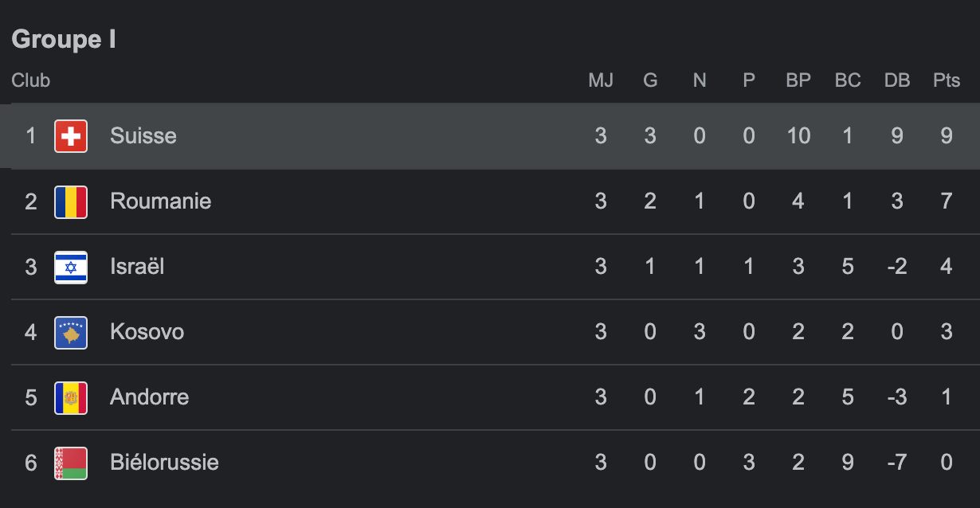Click the DB column header
This screenshot has height=508, width=980.
(x=897, y=80)
